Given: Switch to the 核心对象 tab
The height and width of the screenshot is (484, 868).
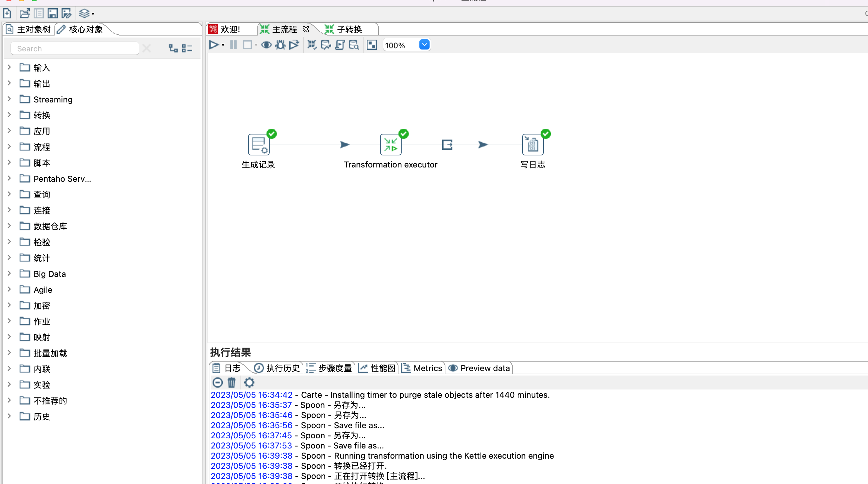Looking at the screenshot, I should pos(85,29).
